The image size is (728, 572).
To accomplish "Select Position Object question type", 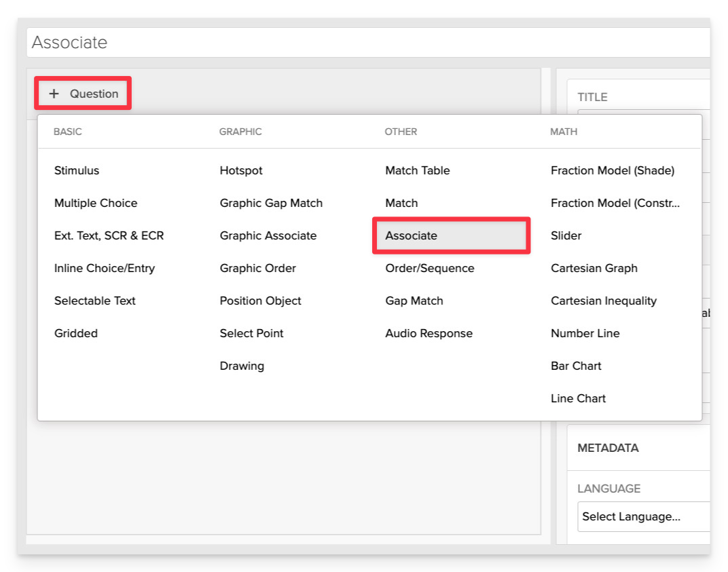I will point(261,301).
